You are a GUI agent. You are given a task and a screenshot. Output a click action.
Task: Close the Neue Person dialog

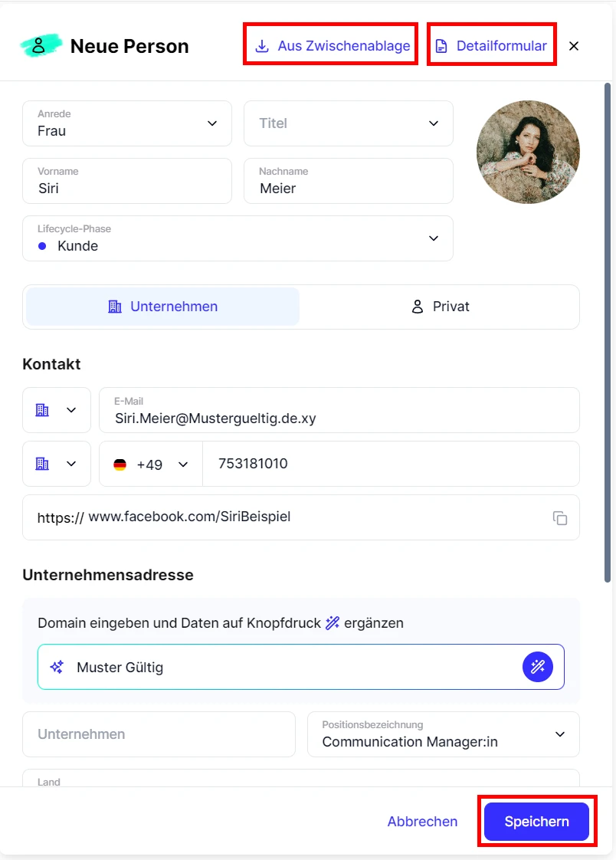[574, 46]
